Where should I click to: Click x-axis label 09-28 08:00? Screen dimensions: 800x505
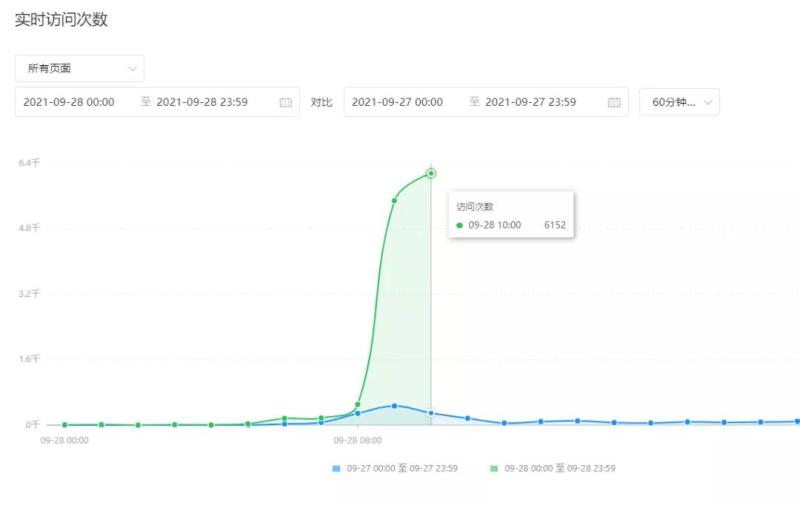click(x=358, y=440)
